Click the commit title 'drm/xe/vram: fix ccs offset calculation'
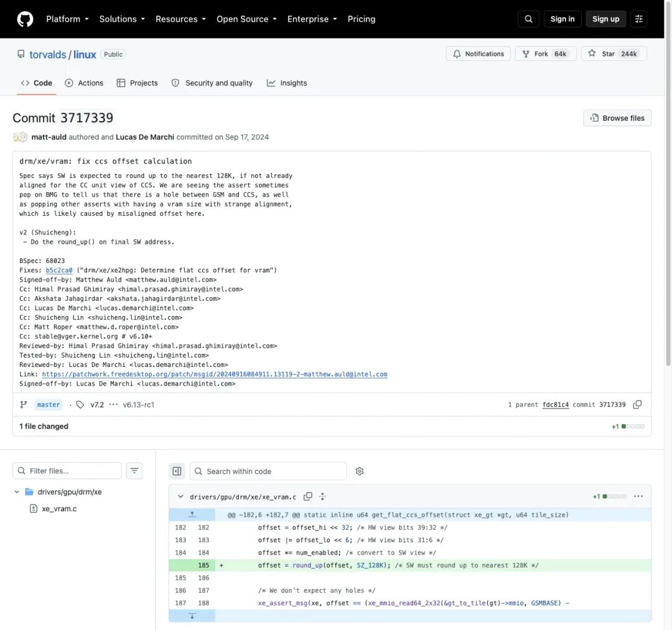Viewport: 672px width, 630px height. pos(105,162)
